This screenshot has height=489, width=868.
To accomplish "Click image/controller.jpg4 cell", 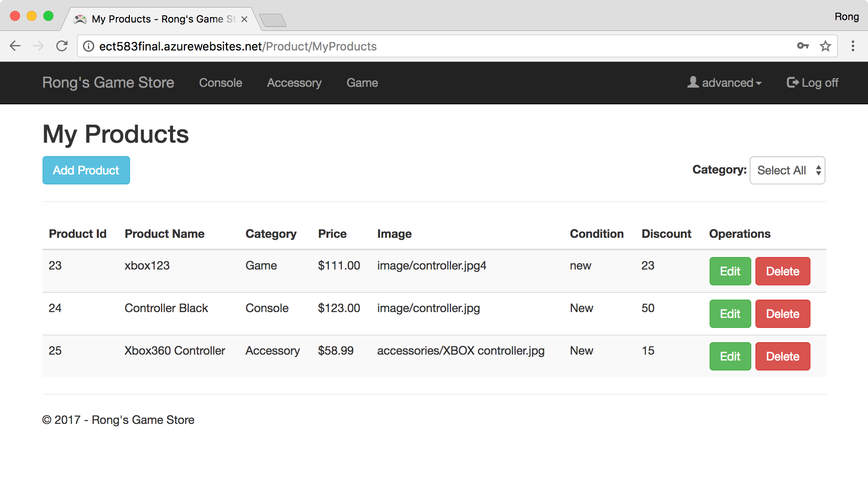I will click(432, 266).
